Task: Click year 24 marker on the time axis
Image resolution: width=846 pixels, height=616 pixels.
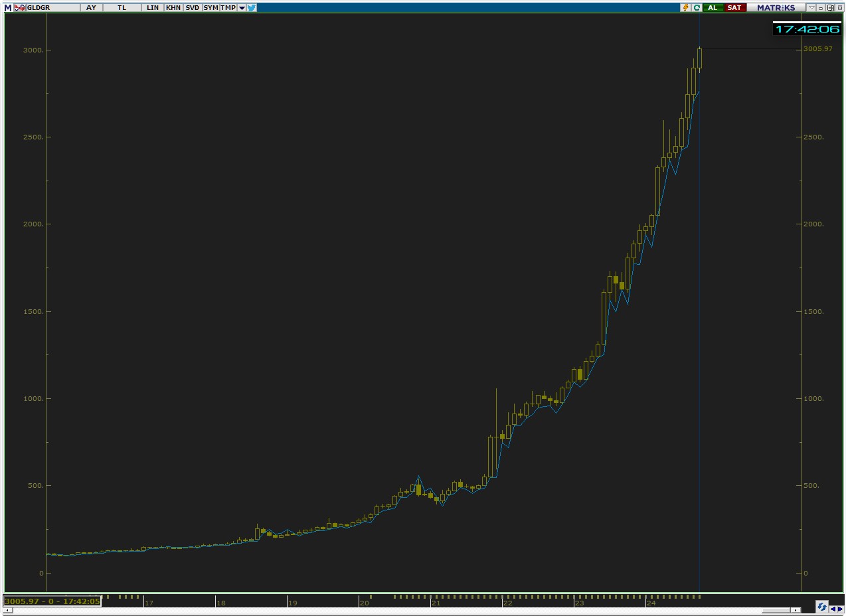Action: pos(651,603)
